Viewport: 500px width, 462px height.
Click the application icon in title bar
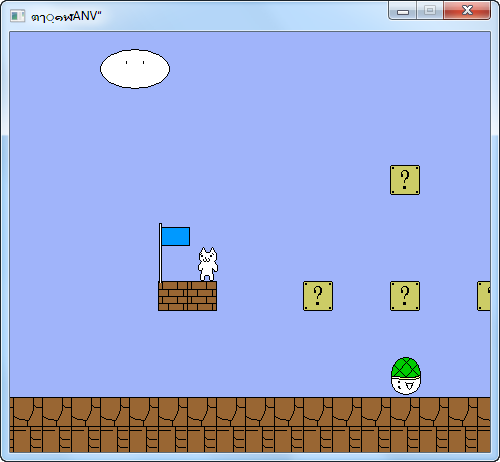pos(17,16)
